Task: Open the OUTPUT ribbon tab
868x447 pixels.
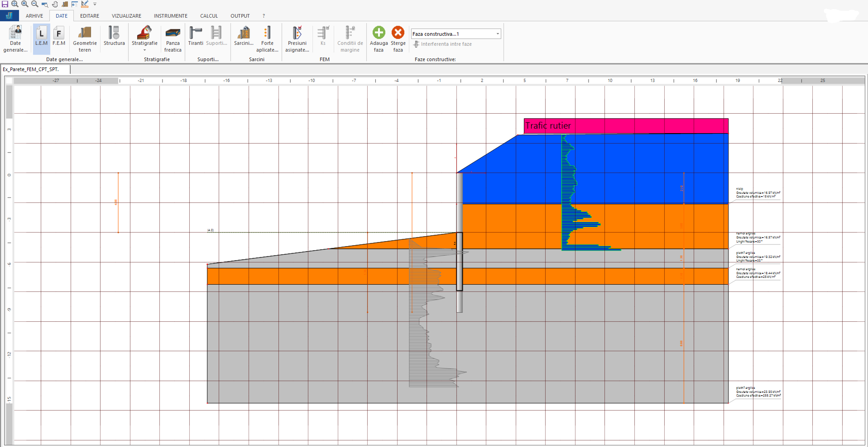Action: [x=240, y=16]
